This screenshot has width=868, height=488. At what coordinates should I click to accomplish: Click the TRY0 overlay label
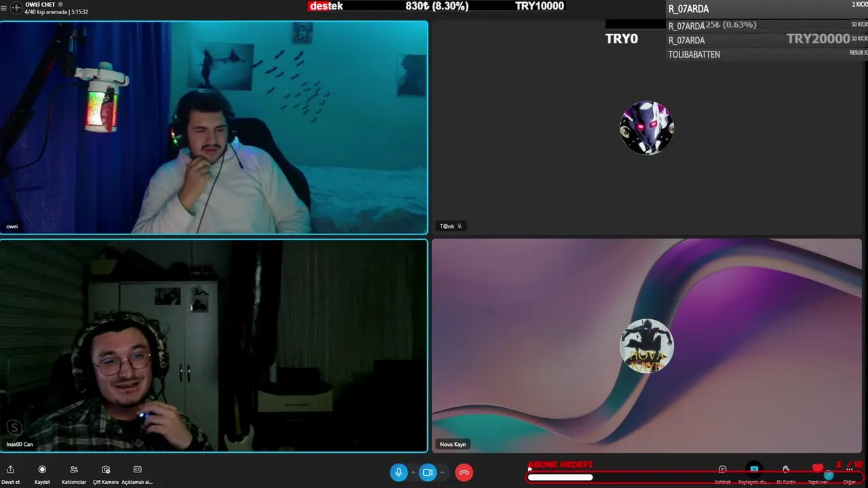point(622,39)
